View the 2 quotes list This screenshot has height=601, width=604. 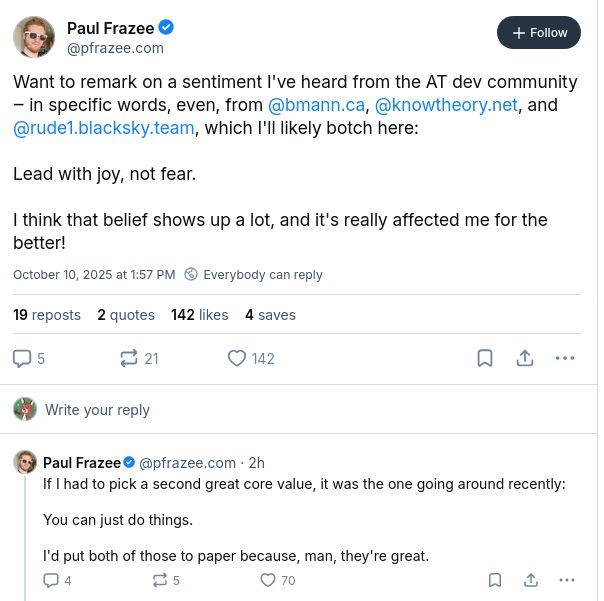tap(126, 315)
